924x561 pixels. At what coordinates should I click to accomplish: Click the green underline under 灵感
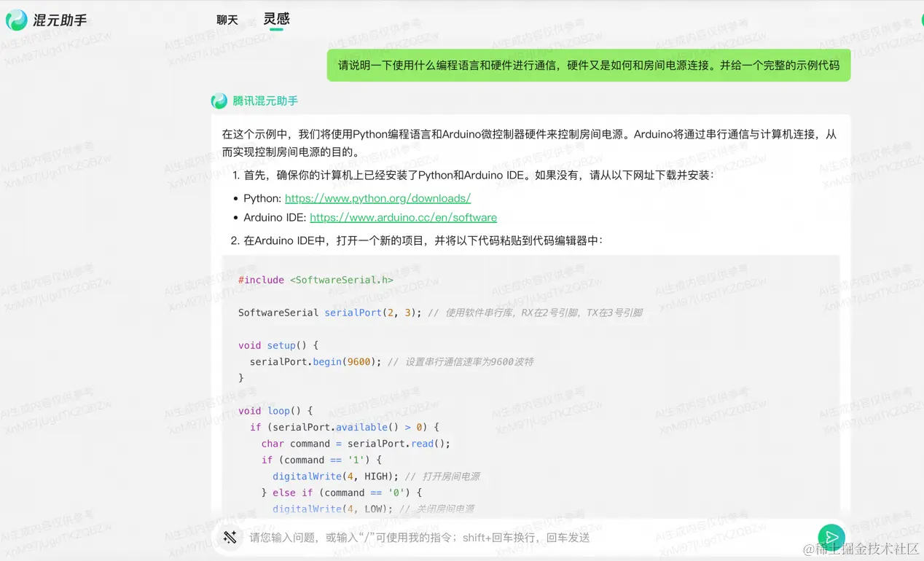276,30
